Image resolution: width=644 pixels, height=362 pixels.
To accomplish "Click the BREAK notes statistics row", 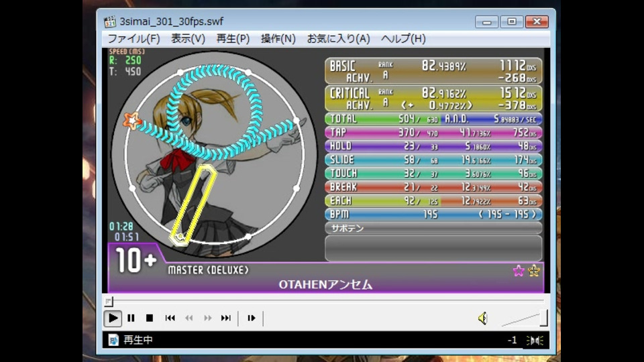I will tap(433, 187).
